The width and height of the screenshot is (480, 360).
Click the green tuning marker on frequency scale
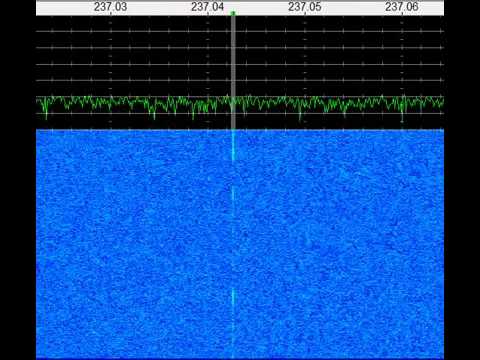(x=233, y=13)
